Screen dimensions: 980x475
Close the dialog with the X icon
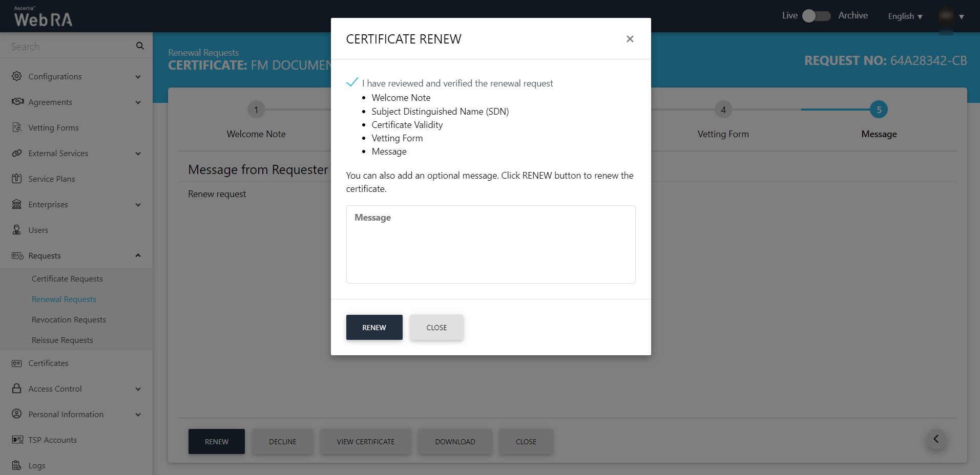click(630, 39)
